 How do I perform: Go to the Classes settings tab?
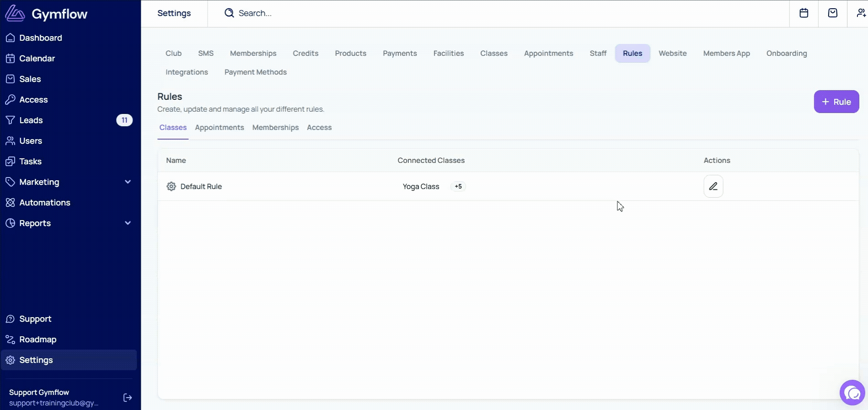[x=494, y=54]
